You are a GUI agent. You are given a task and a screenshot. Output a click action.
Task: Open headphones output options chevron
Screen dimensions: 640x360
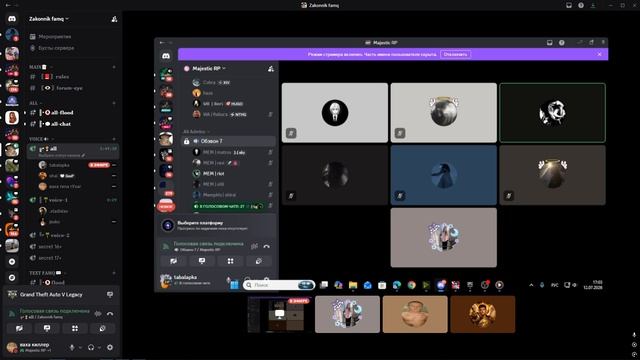coord(99,348)
